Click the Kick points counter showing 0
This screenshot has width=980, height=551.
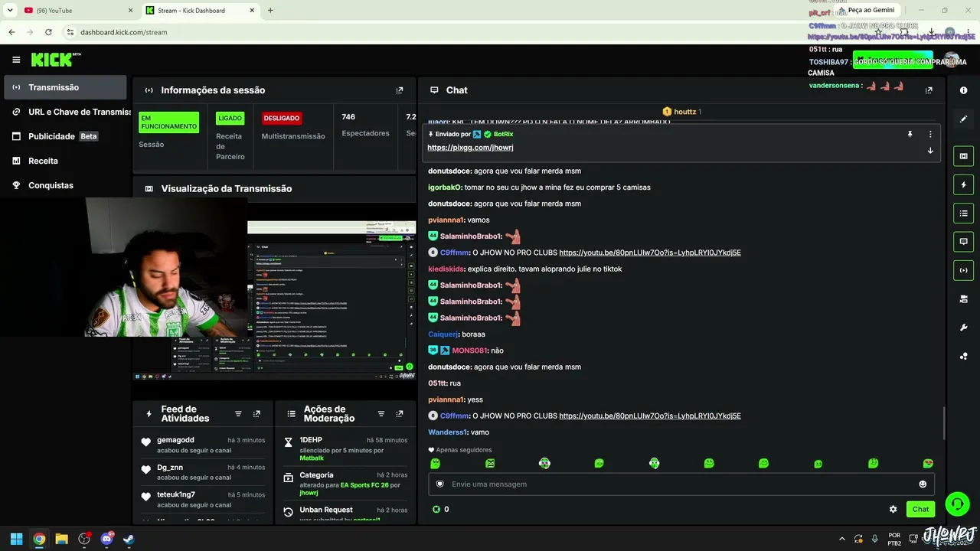[440, 509]
